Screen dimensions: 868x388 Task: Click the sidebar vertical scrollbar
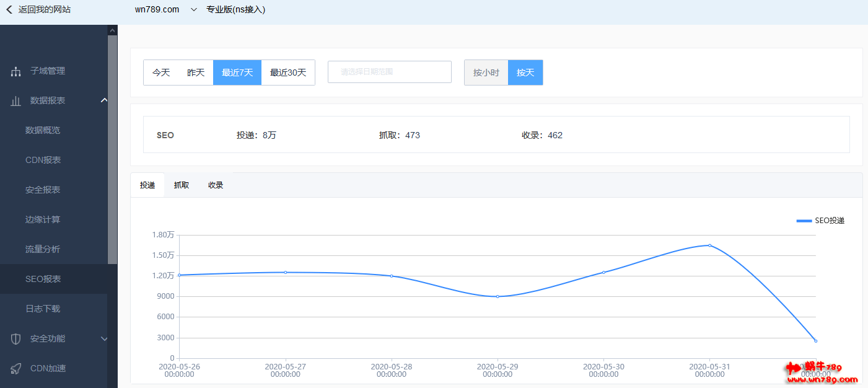[x=112, y=149]
